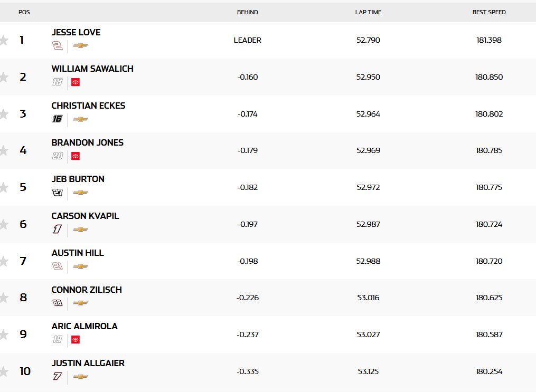Viewport: 536px width, 392px height.
Task: Toggle favorite star for William Sawalich
Action: [4, 77]
